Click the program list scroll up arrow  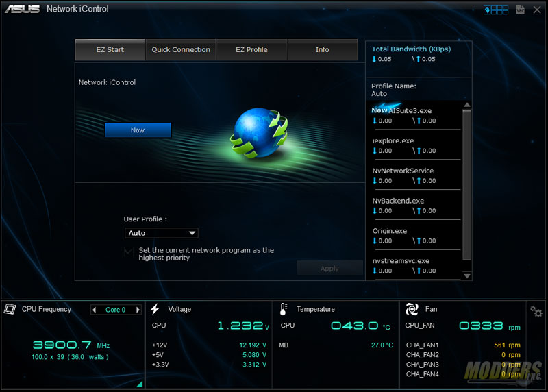[467, 105]
